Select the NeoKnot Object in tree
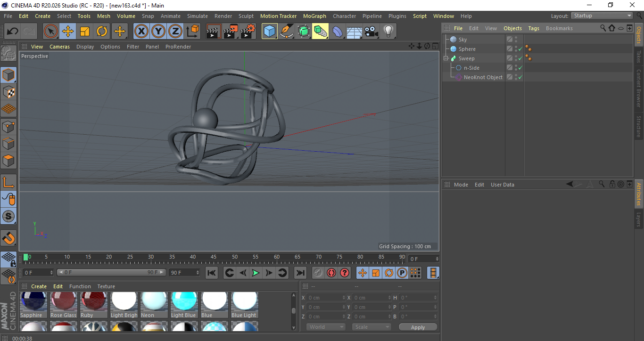This screenshot has width=644, height=341. coord(483,77)
